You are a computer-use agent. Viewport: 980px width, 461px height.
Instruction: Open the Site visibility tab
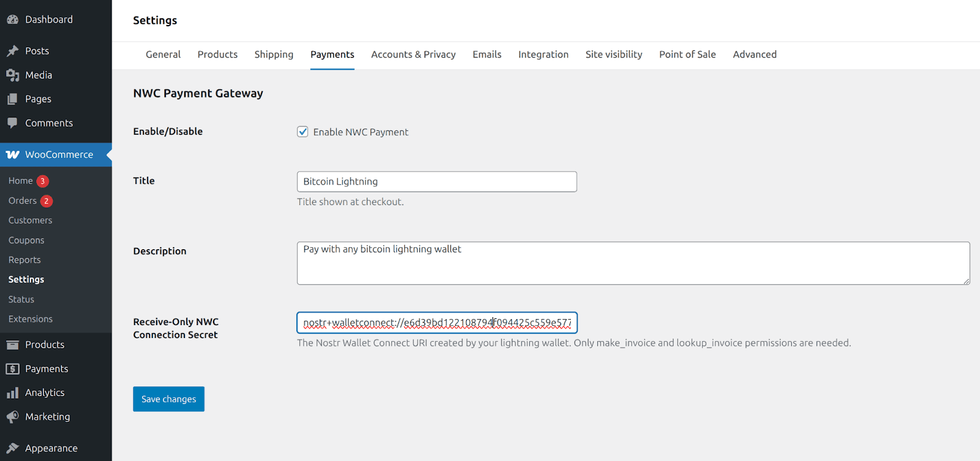pyautogui.click(x=614, y=54)
